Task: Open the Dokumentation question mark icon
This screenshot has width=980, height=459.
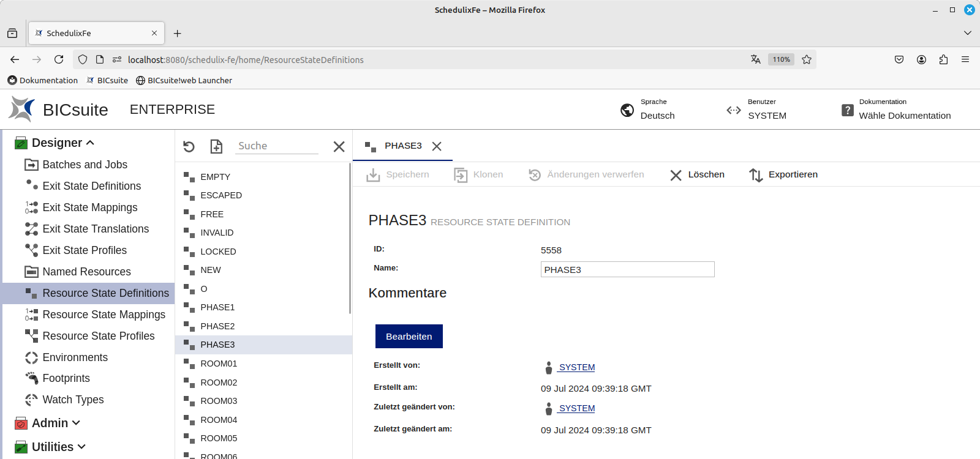Action: click(847, 110)
